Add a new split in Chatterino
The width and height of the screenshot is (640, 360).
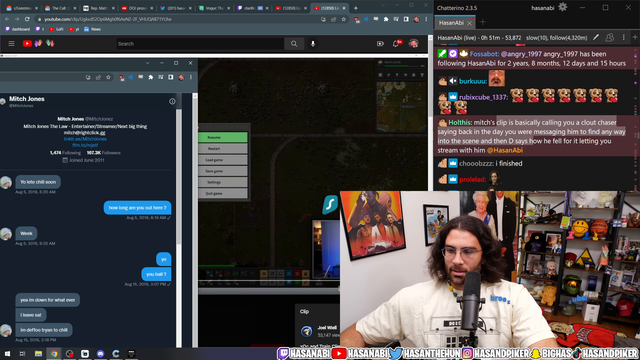click(x=635, y=38)
